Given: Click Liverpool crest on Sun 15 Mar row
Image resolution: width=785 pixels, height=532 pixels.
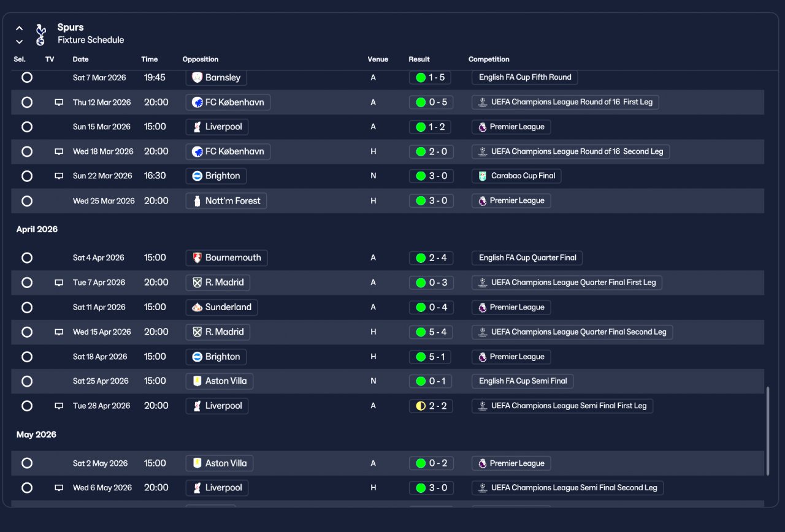Looking at the screenshot, I should point(197,127).
